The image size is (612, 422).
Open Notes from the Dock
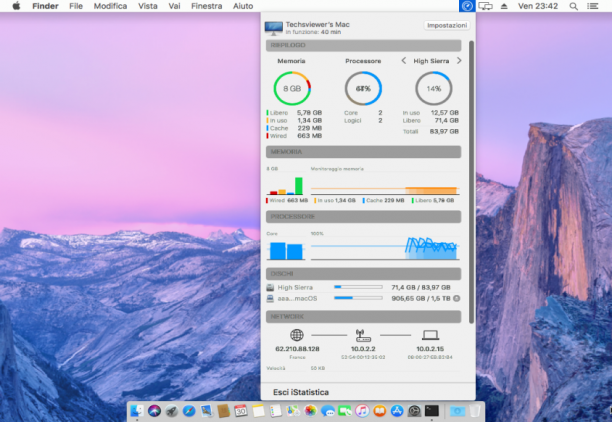(258, 411)
